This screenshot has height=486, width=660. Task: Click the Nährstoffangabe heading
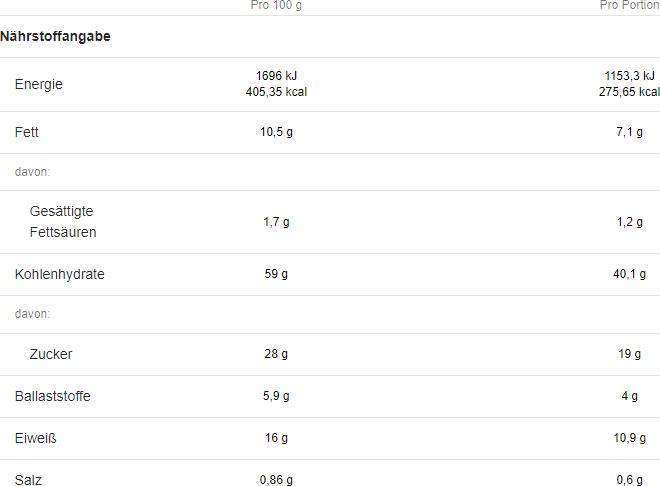tap(55, 36)
